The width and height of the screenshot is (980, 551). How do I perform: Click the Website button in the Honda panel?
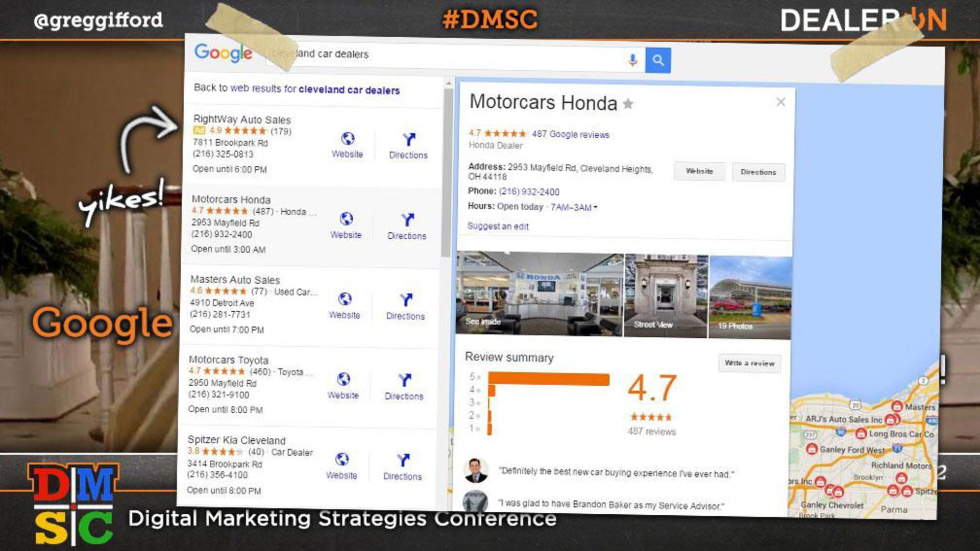(699, 171)
